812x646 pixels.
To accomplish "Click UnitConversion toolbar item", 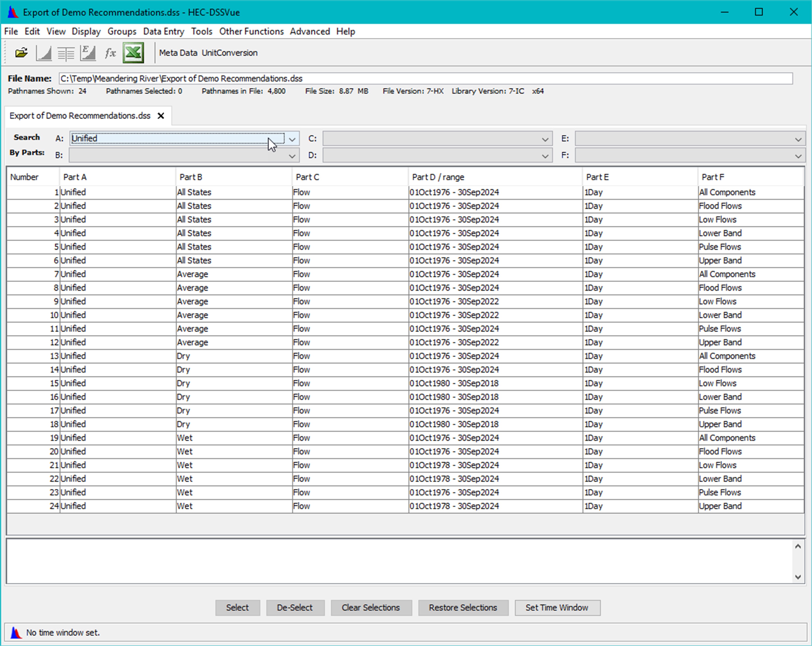I will (230, 53).
